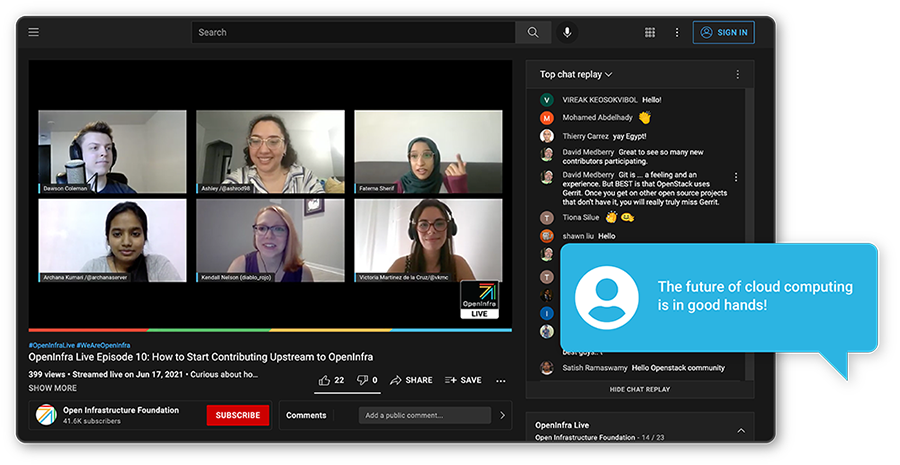Click the search magnifier button
The width and height of the screenshot is (900, 465).
(533, 32)
